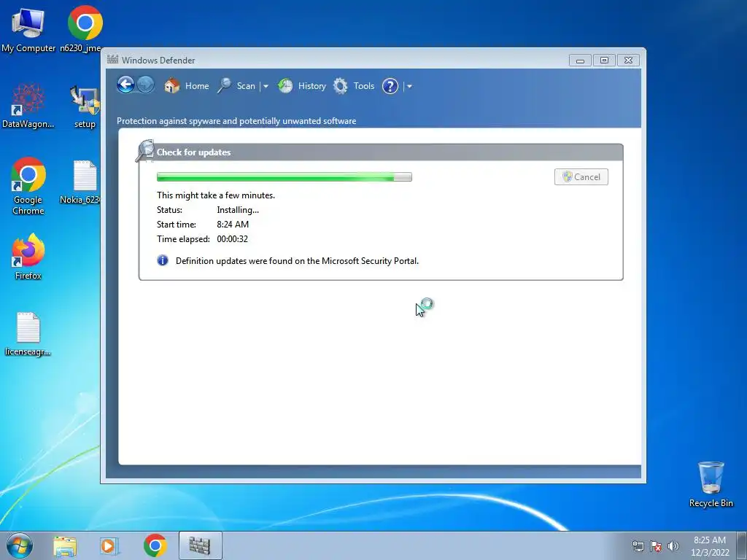
Task: Open Chrome from the taskbar
Action: [155, 545]
